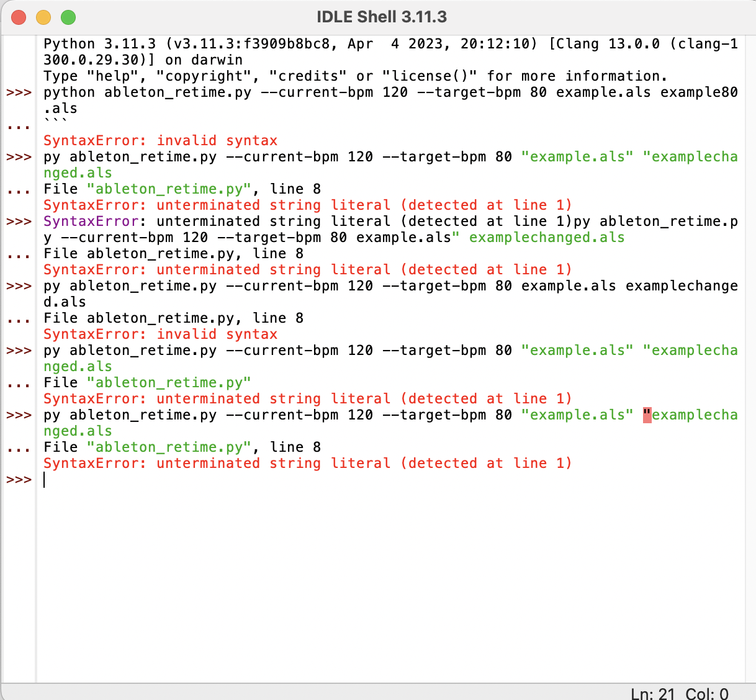756x700 pixels.
Task: Close the IDLE Shell window
Action: coord(19,17)
